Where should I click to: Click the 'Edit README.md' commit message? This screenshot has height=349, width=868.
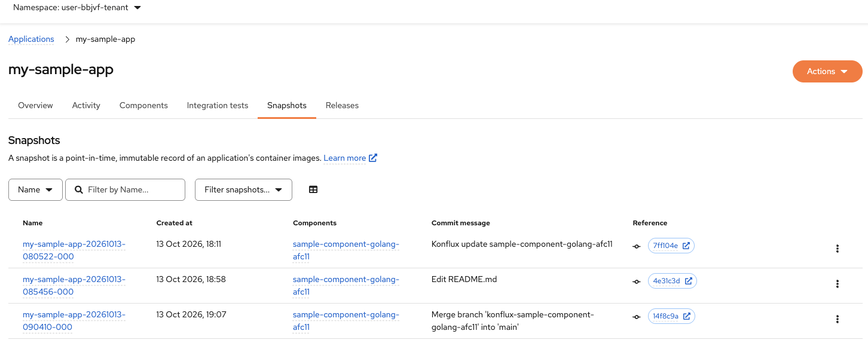tap(464, 279)
